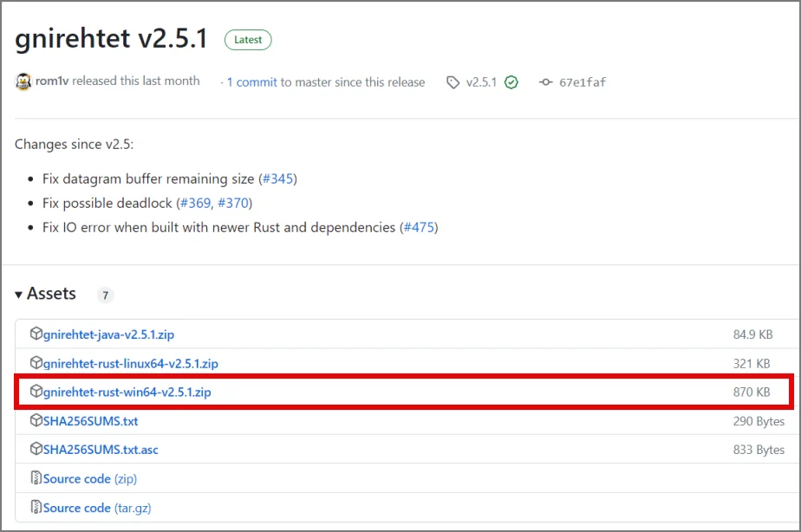Download SHA256SUMS.txt.asc signature file

(x=101, y=450)
